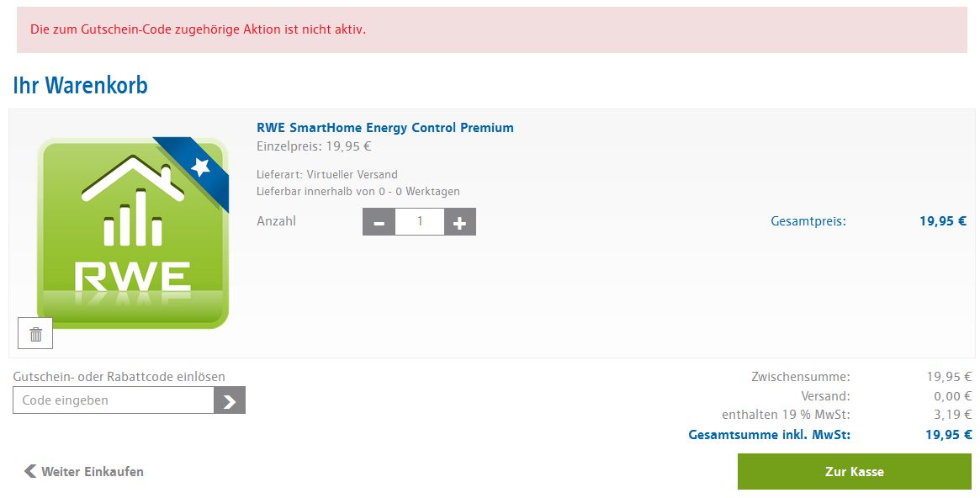Decrease quantity with the minus button
Image resolution: width=980 pixels, height=498 pixels.
[379, 222]
